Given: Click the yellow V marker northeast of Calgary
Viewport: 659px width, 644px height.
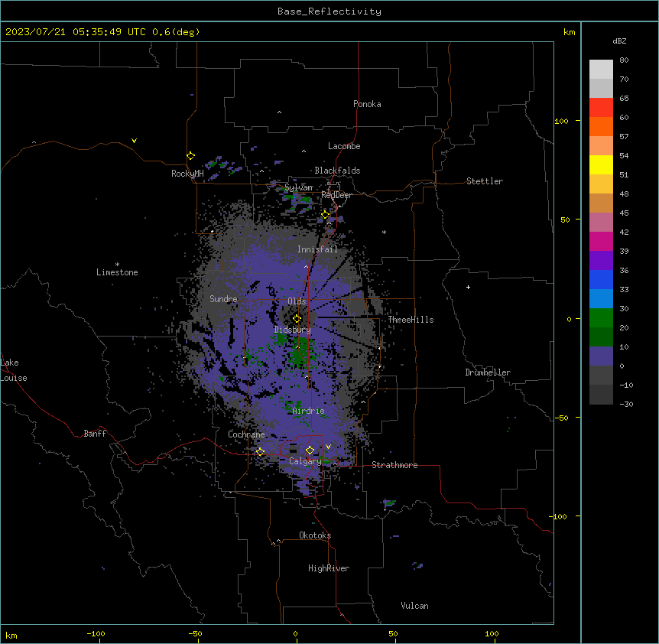Looking at the screenshot, I should pos(328,447).
